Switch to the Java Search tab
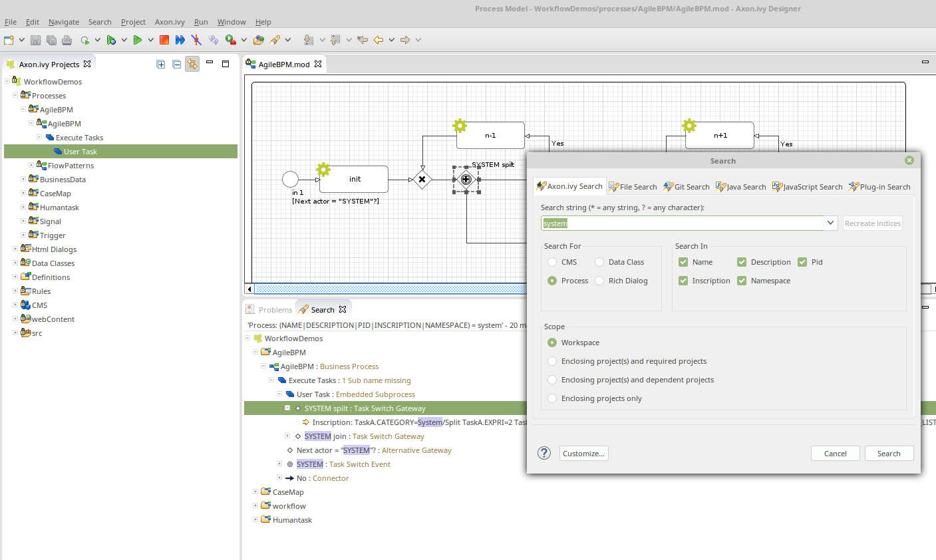Image resolution: width=936 pixels, height=560 pixels. tap(740, 187)
